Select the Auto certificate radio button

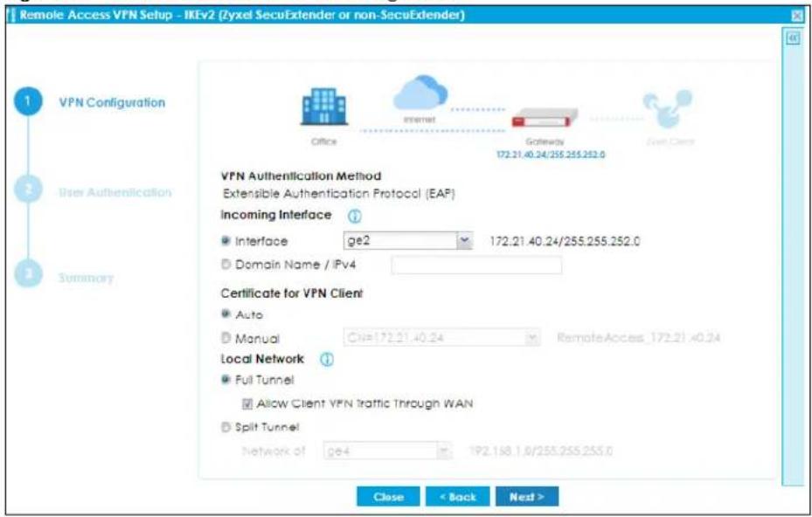[226, 314]
